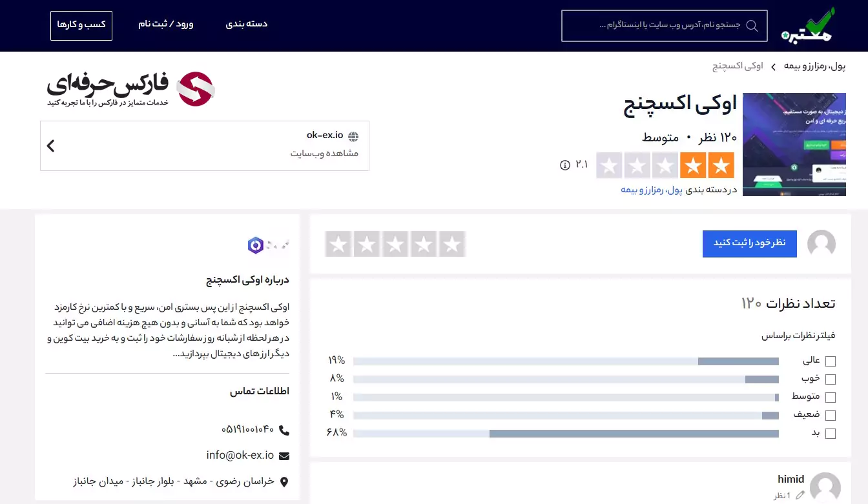Click the ok-ex.io domain text
Viewport: 868px width, 504px height.
pyautogui.click(x=324, y=136)
